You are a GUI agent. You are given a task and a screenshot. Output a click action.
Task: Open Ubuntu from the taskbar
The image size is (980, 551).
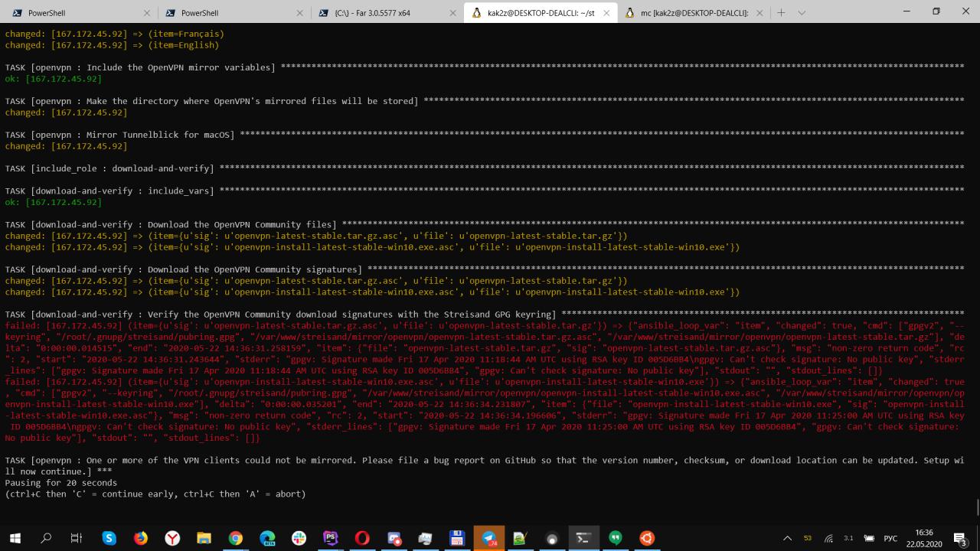[647, 538]
